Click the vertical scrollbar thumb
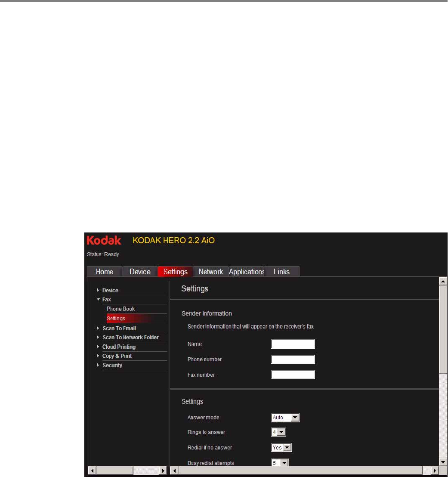 tap(443, 329)
